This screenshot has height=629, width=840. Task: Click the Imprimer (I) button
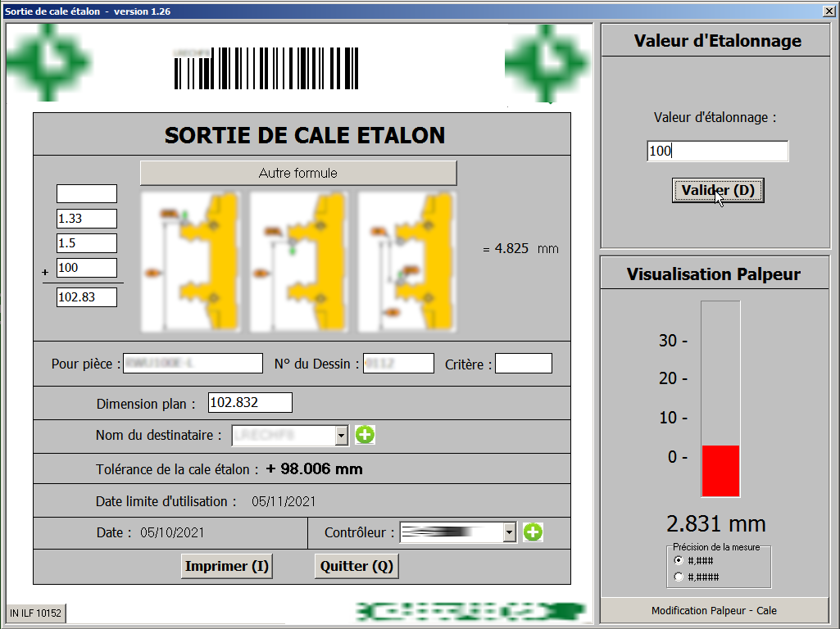pyautogui.click(x=226, y=565)
